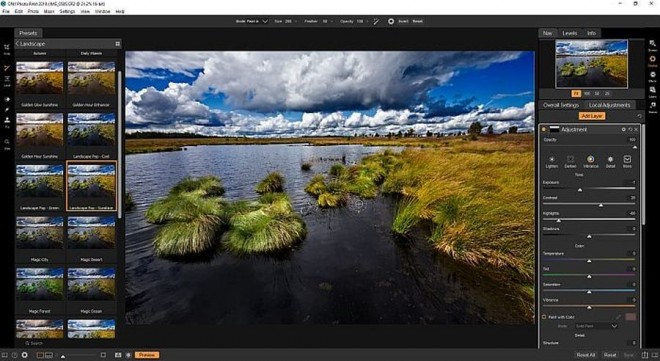
Task: Reset the Adjustment layer with arrow icon
Action: [x=630, y=130]
